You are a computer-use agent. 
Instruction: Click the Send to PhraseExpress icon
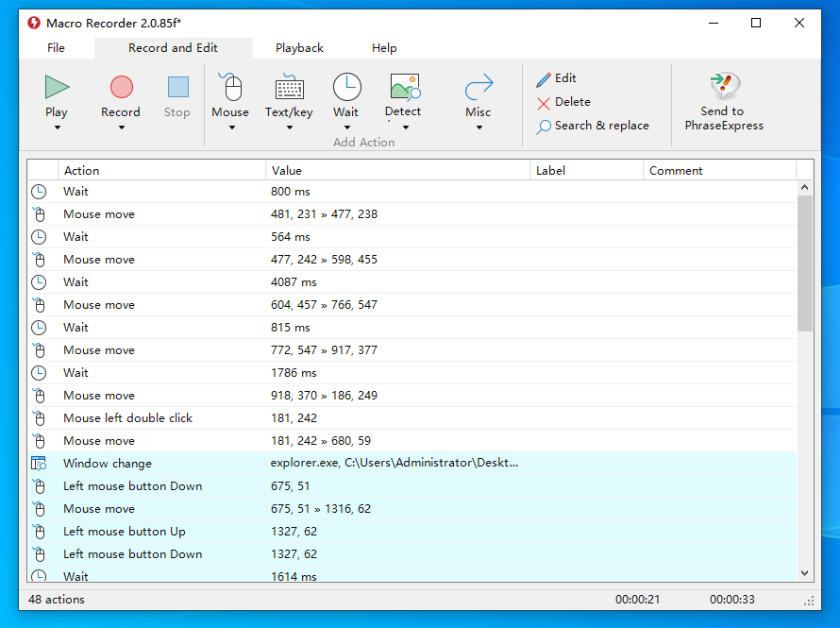(x=725, y=86)
